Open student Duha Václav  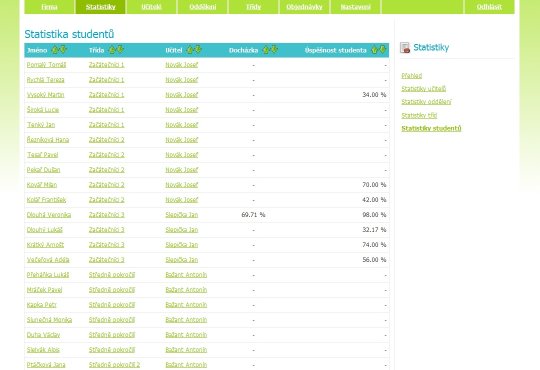coord(43,335)
